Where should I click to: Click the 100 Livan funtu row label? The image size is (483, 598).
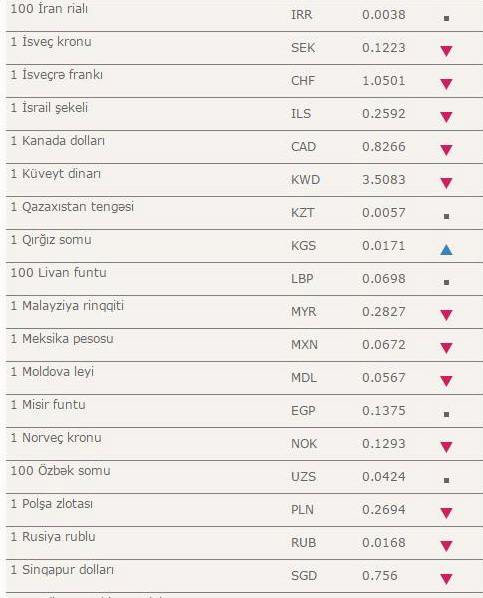[x=58, y=273]
